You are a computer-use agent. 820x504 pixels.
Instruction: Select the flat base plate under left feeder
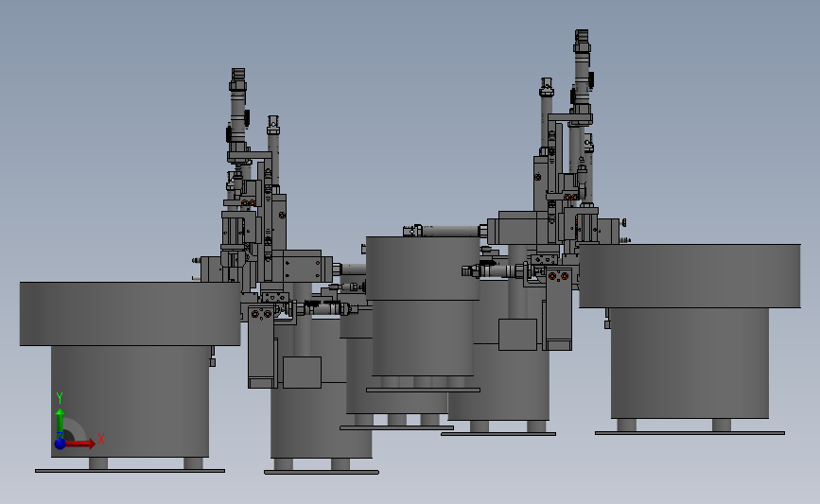pos(130,471)
